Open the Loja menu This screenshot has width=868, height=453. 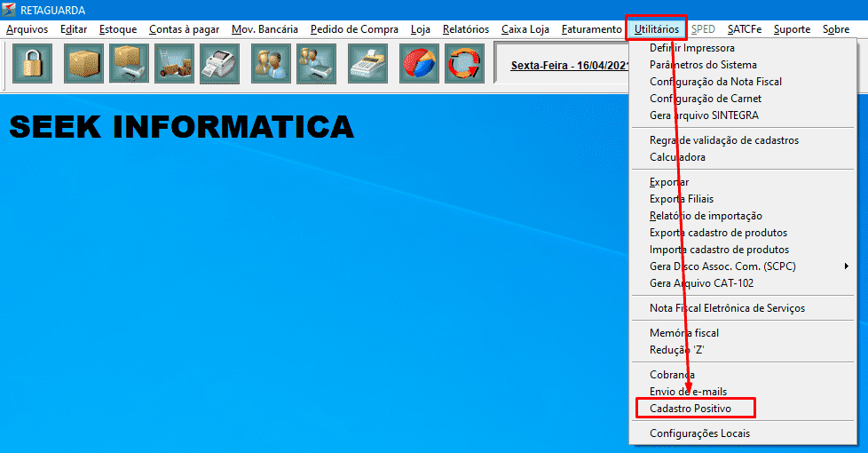tap(420, 29)
